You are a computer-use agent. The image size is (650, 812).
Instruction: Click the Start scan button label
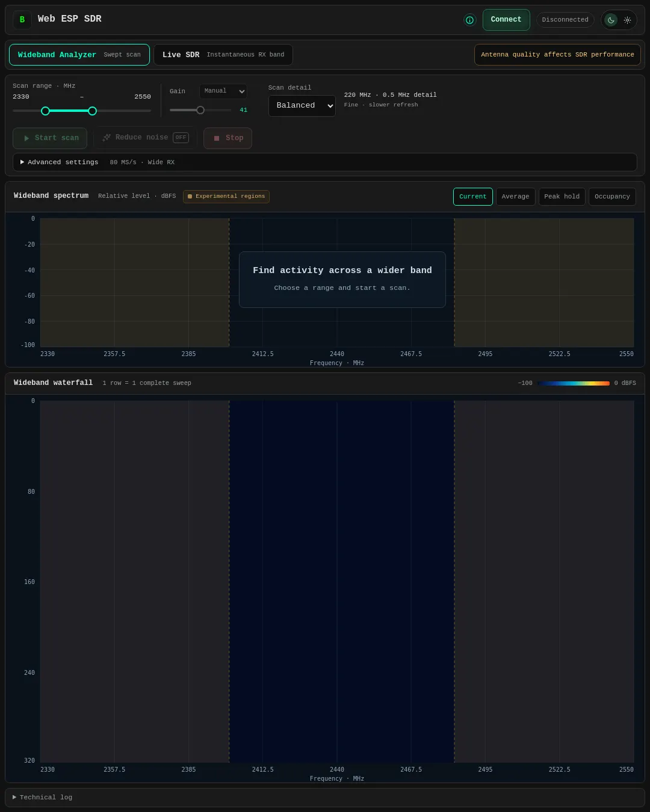57,138
